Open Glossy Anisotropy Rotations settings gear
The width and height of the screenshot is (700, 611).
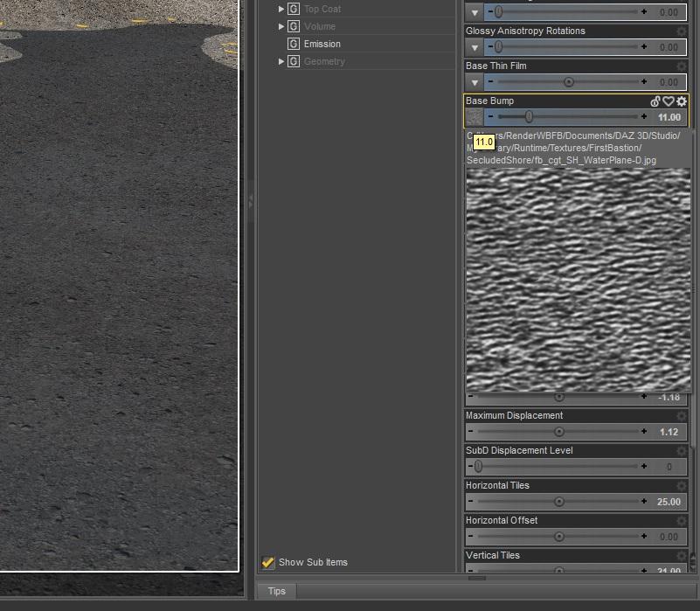click(x=682, y=31)
